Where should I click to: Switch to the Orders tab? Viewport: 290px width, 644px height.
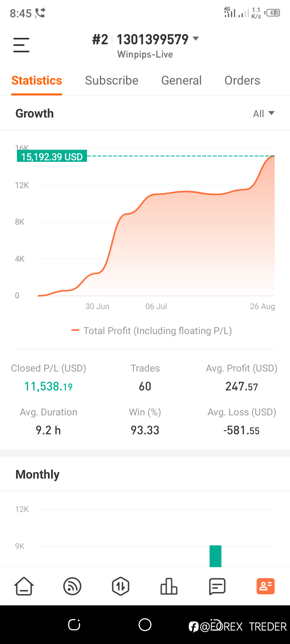tap(242, 80)
